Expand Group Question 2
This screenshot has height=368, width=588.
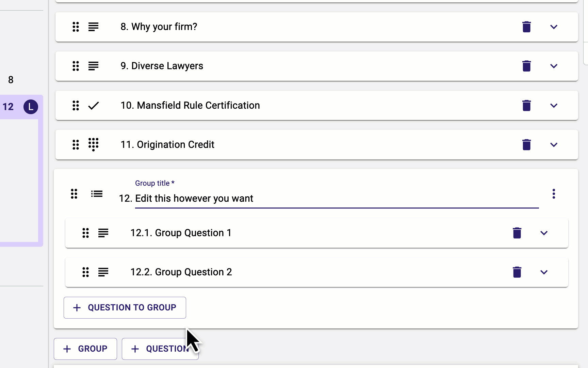click(544, 272)
